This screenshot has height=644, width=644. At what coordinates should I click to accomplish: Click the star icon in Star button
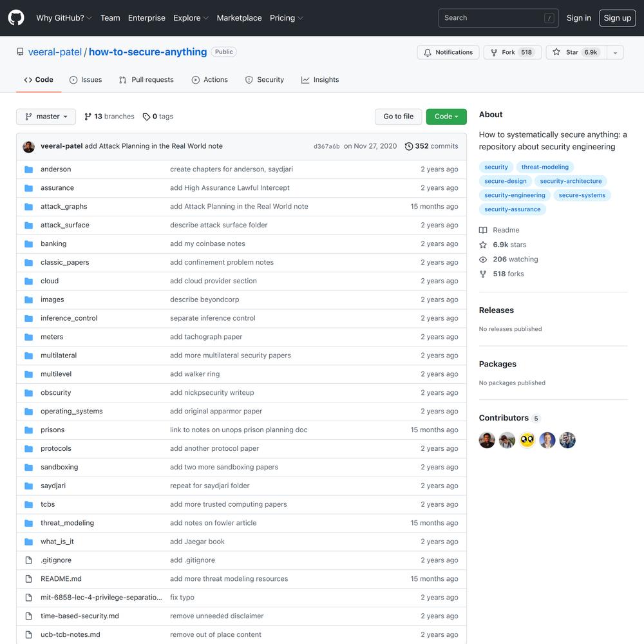coord(556,52)
